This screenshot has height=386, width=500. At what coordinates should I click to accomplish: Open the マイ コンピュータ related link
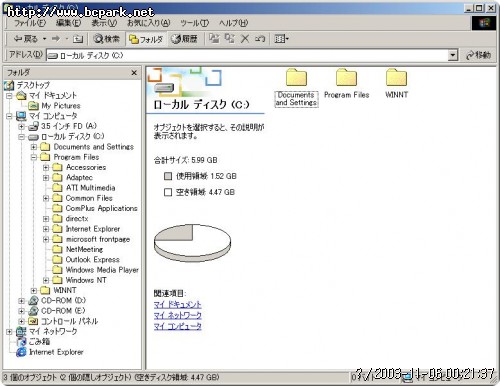coord(177,326)
